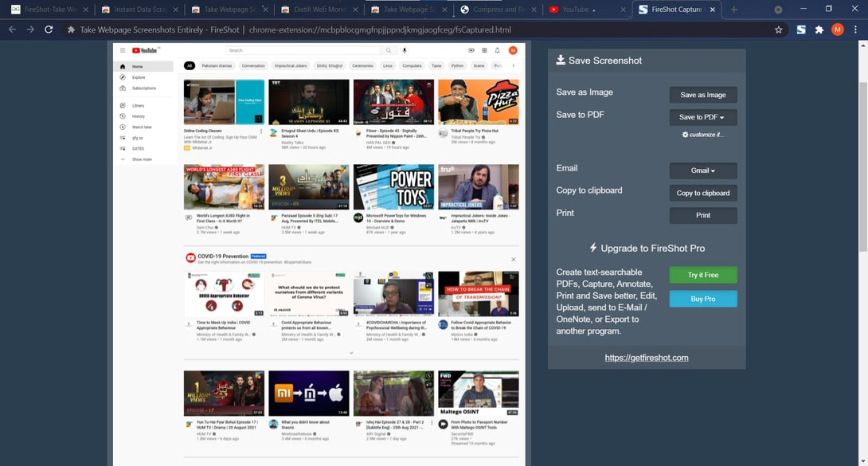Click the Print button
The image size is (868, 466).
(703, 215)
